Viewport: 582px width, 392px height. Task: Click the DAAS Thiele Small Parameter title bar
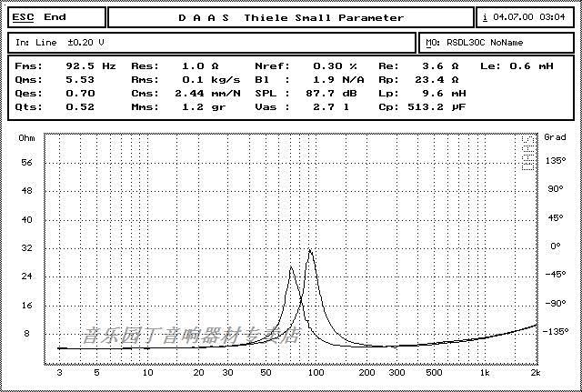point(290,17)
